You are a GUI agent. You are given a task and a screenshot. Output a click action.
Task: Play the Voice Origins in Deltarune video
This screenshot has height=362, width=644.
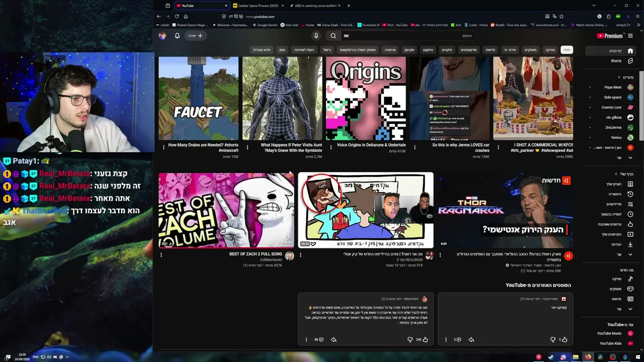pos(366,98)
